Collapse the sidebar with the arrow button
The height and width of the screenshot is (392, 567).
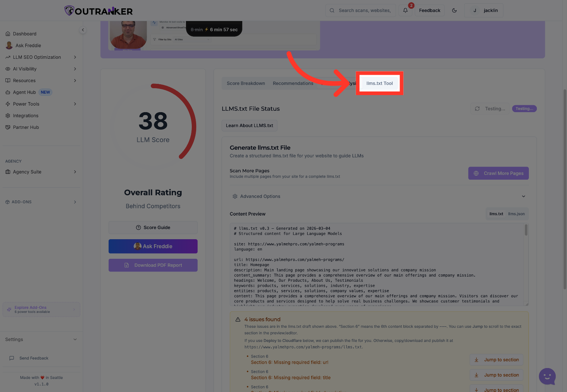83,30
